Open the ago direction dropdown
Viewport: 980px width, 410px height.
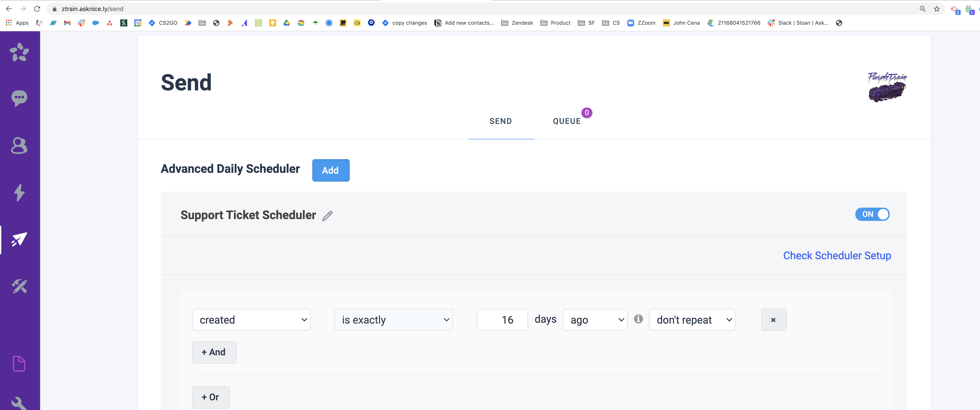click(x=595, y=320)
